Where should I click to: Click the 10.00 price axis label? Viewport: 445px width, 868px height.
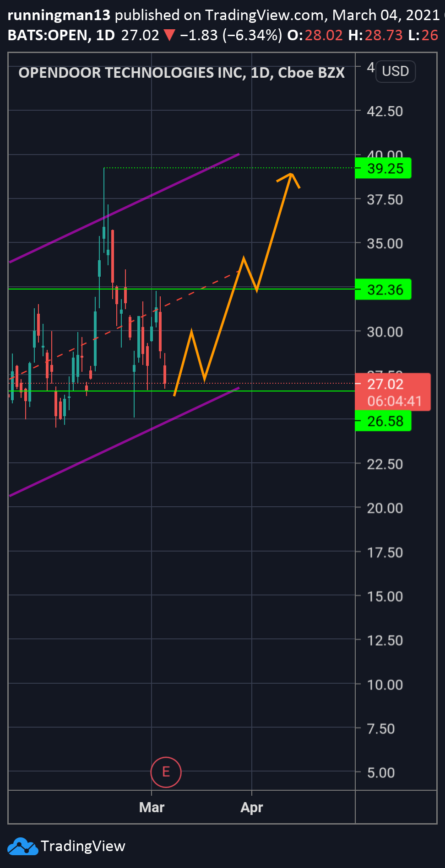(385, 685)
